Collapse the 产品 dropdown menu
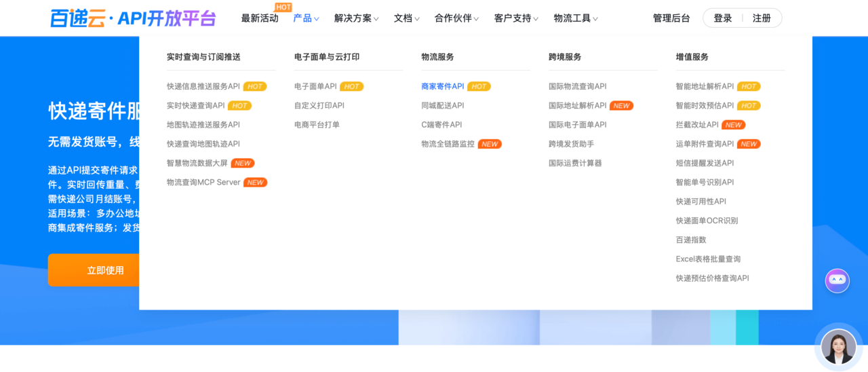 [306, 18]
